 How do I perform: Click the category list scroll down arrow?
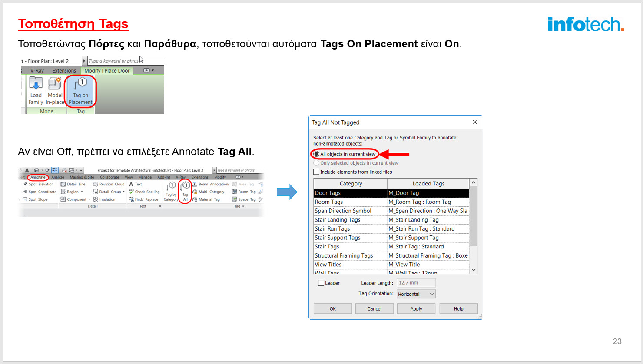tap(474, 270)
